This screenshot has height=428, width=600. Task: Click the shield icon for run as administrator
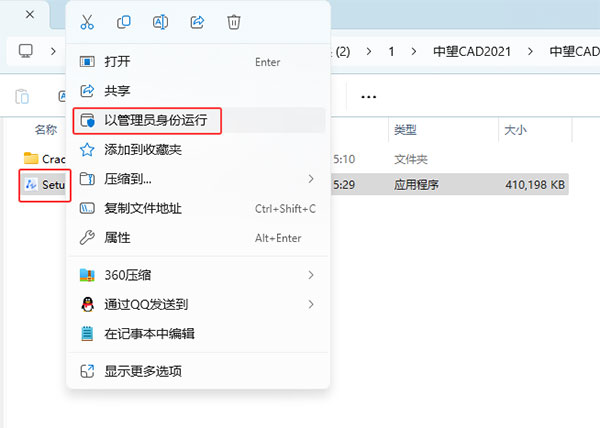point(87,120)
